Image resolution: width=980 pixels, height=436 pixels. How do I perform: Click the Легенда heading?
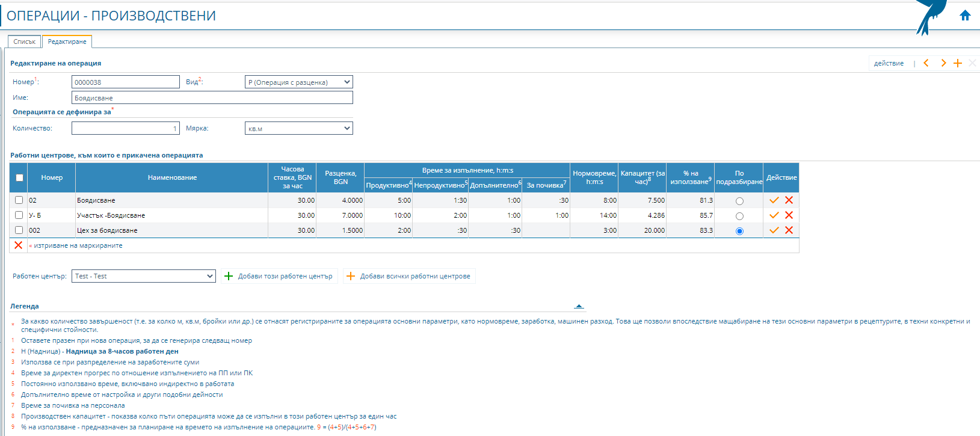(x=25, y=306)
